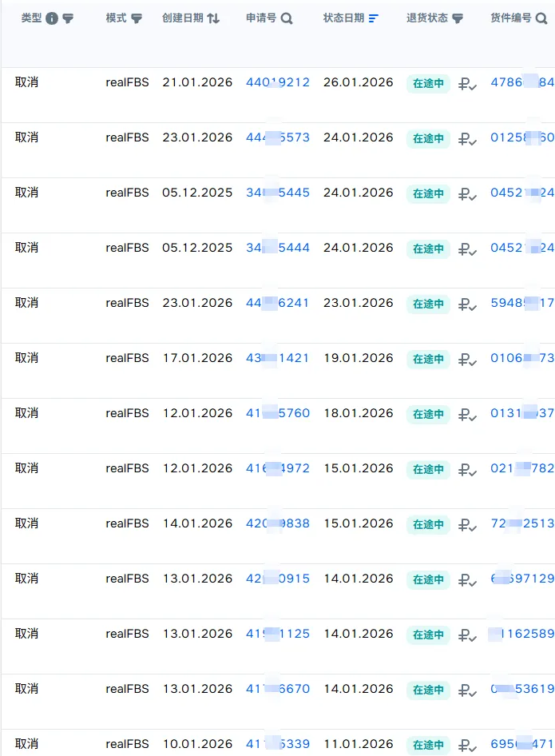Open application number ending in 5573

coord(278,137)
